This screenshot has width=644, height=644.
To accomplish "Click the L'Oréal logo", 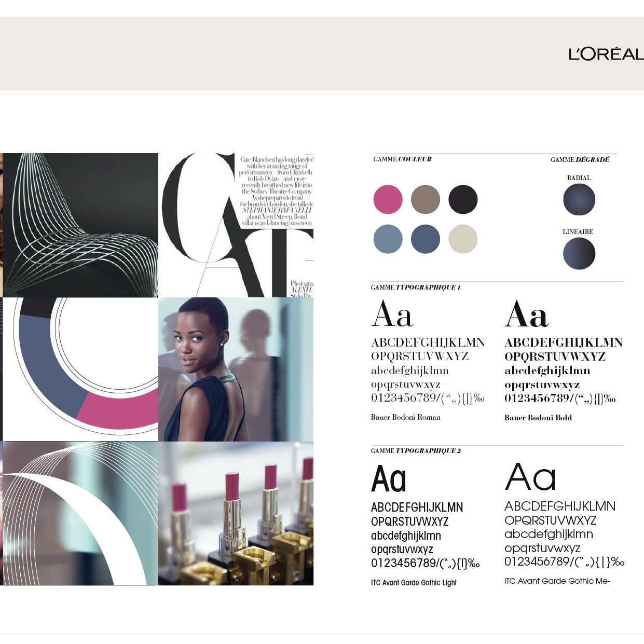I will point(606,53).
